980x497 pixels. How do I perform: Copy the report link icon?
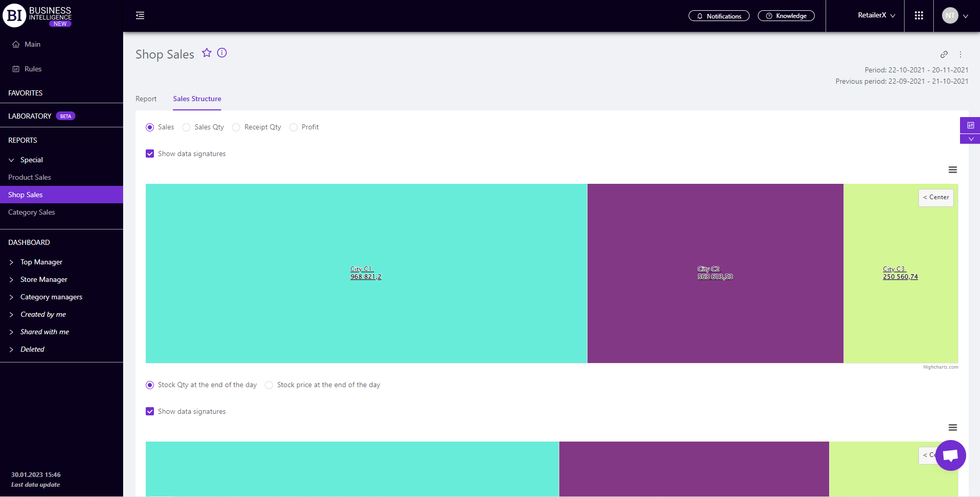[944, 54]
